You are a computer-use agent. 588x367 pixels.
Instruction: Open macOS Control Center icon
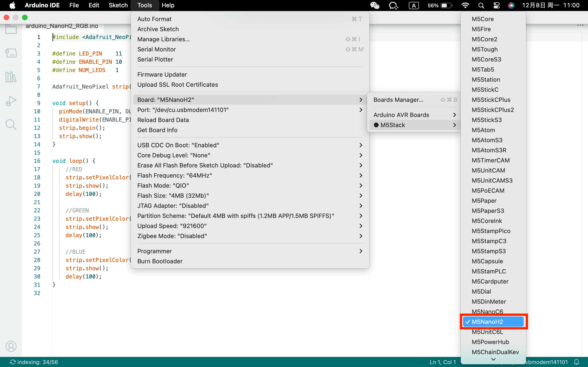(x=496, y=5)
